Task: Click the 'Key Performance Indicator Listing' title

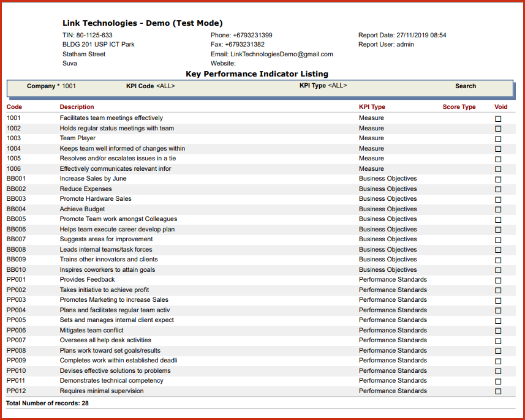Action: coord(257,74)
